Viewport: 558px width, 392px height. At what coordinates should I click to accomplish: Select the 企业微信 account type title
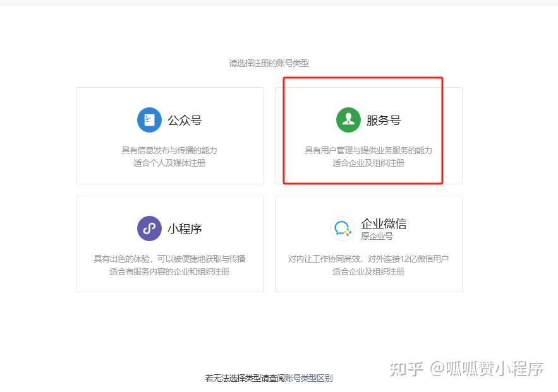pyautogui.click(x=384, y=223)
